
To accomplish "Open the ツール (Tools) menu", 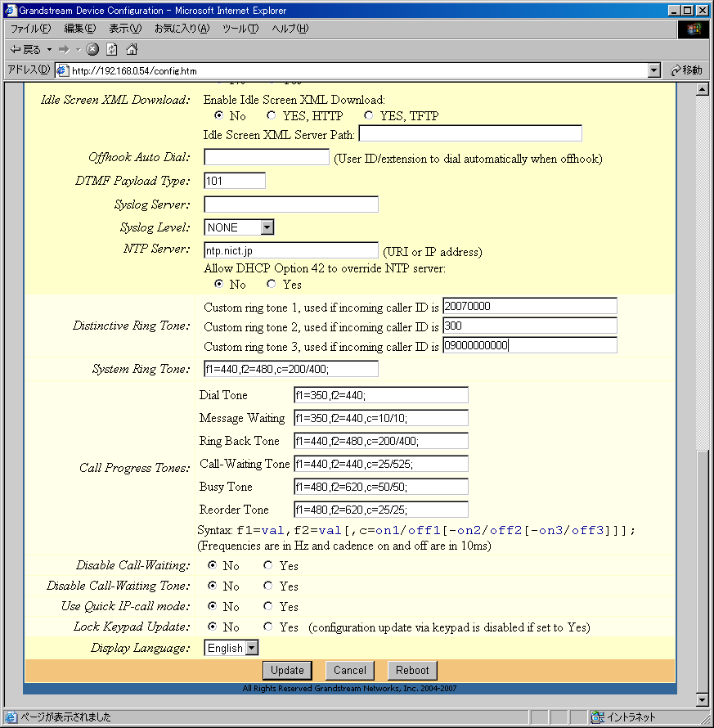I will coord(240,29).
